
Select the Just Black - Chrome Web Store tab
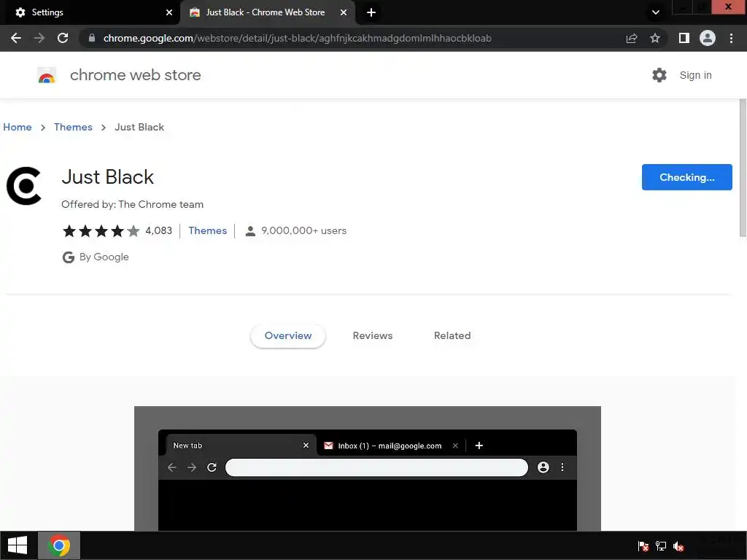point(268,12)
